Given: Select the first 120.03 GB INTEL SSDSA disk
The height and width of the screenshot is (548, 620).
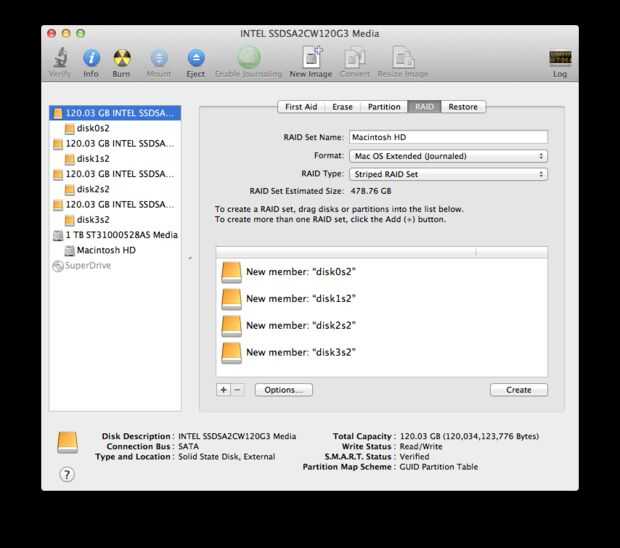Looking at the screenshot, I should 115,113.
